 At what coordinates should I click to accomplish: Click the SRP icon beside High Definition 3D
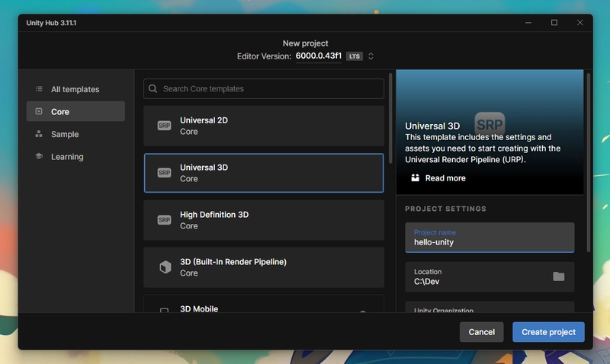point(164,220)
